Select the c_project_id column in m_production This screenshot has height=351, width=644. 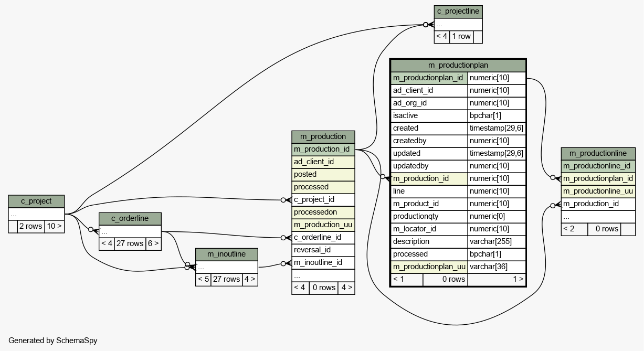click(x=323, y=199)
